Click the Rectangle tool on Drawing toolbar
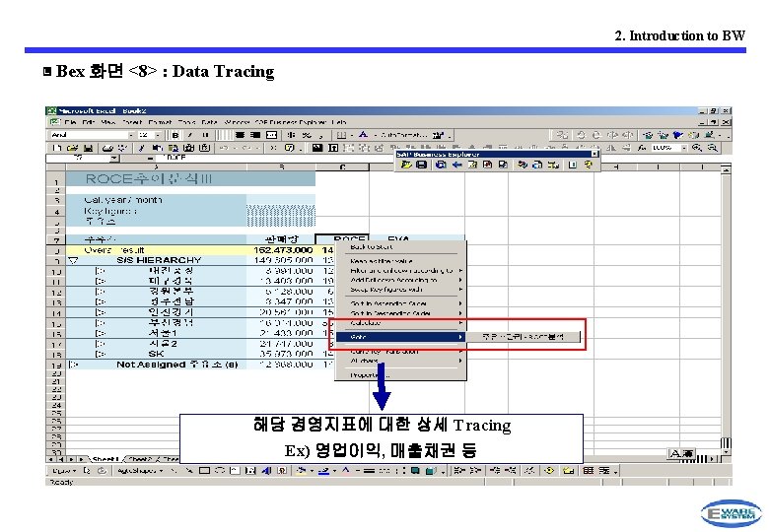Screen dimensions: 769x532 click(x=204, y=471)
